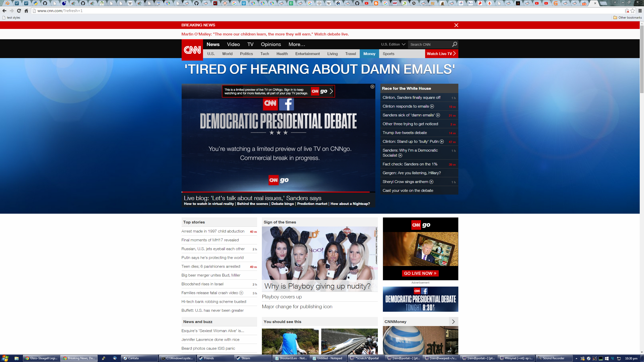This screenshot has width=644, height=362.
Task: Show hidden system tray icons
Action: (x=576, y=358)
